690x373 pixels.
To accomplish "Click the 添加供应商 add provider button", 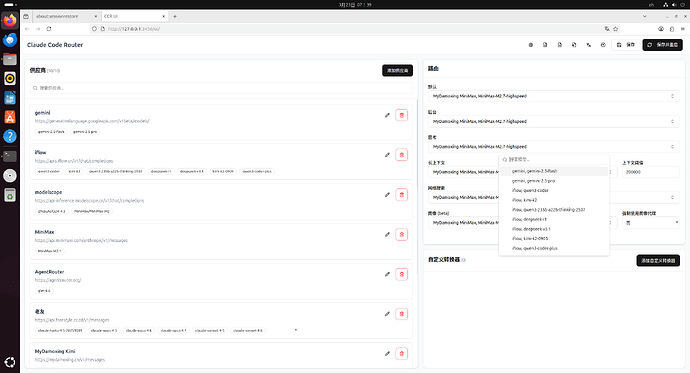I will (397, 70).
